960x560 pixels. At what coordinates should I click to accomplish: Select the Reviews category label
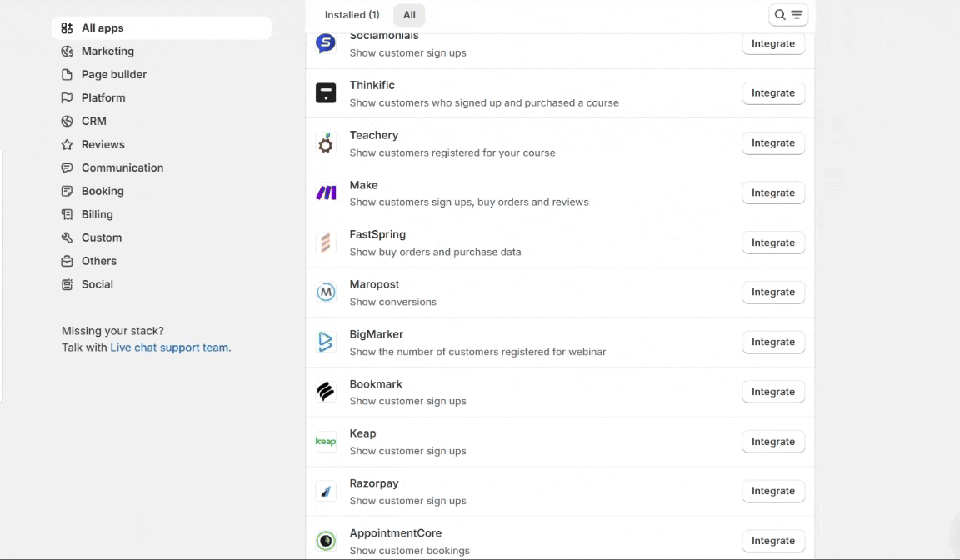pyautogui.click(x=102, y=144)
